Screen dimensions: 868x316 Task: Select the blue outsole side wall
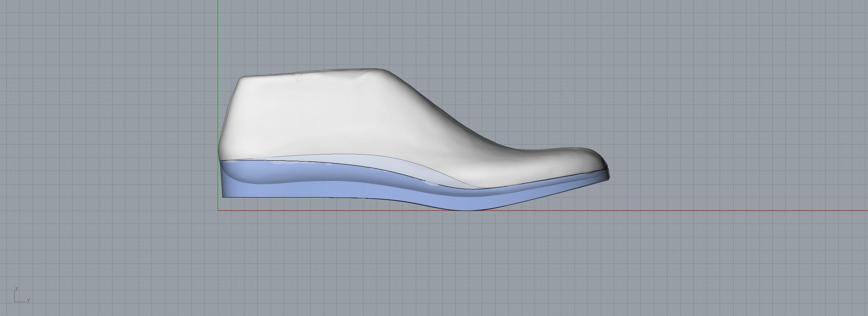coord(355,192)
